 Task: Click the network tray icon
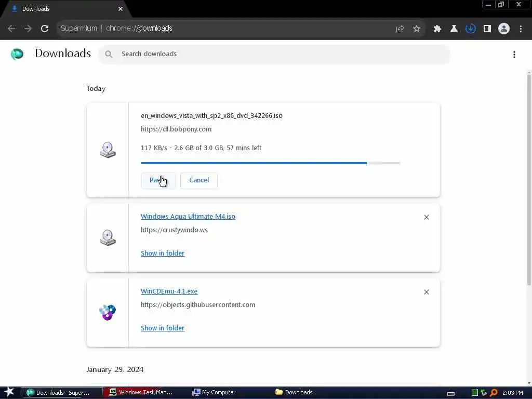coord(484,393)
